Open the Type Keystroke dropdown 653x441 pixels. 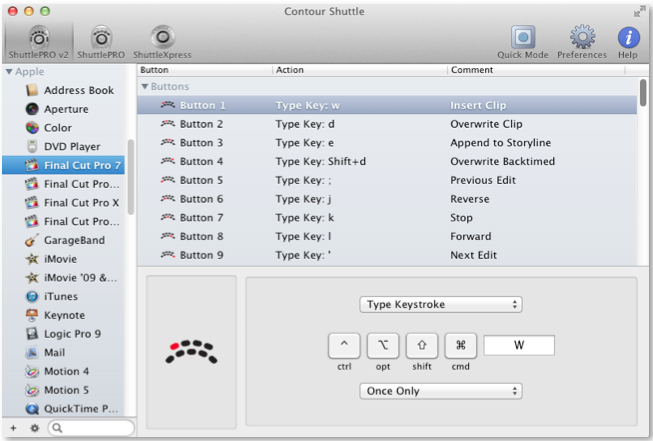tap(441, 304)
